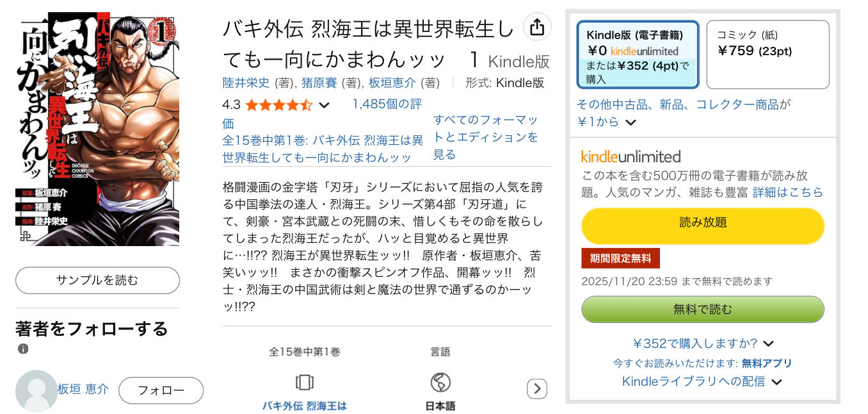Expand the ¥352で購入しますか? option

(x=769, y=344)
